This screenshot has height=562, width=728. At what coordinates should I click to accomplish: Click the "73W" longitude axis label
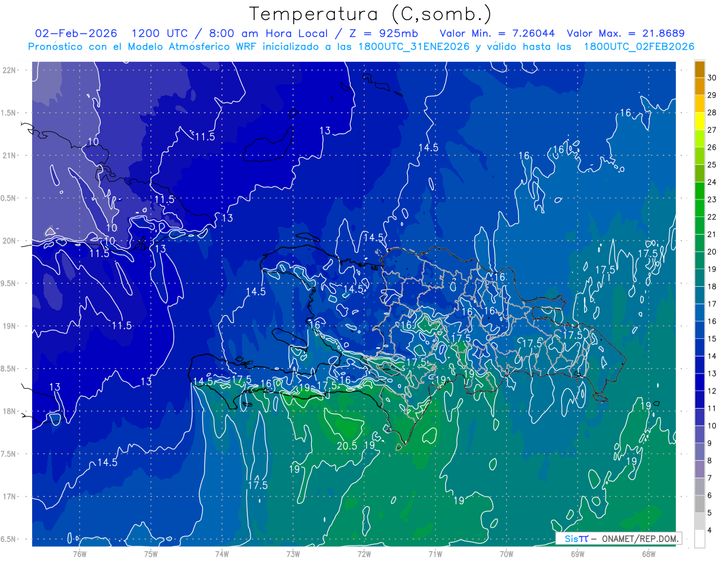(293, 554)
